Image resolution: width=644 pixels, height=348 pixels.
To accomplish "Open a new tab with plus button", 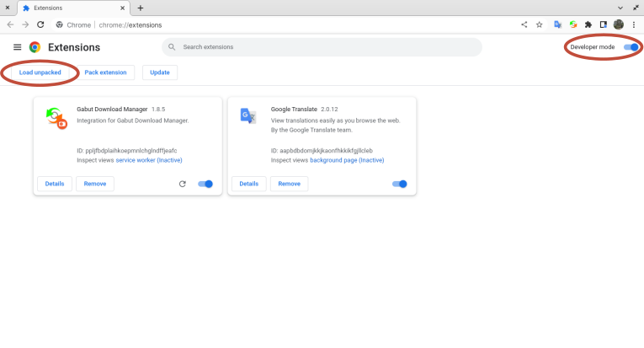I will [x=141, y=8].
